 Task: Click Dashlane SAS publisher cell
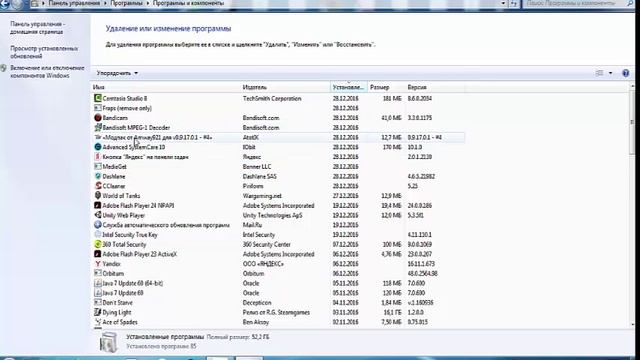click(x=260, y=176)
